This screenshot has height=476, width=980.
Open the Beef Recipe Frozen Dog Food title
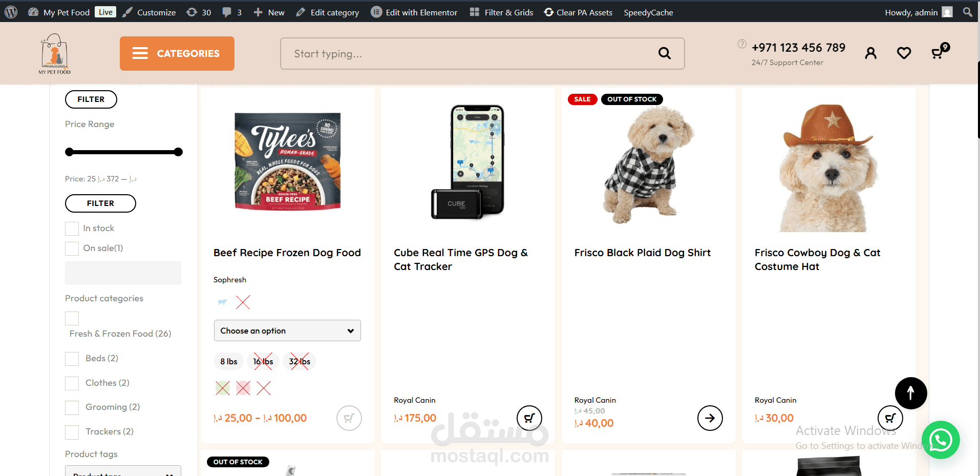[287, 253]
